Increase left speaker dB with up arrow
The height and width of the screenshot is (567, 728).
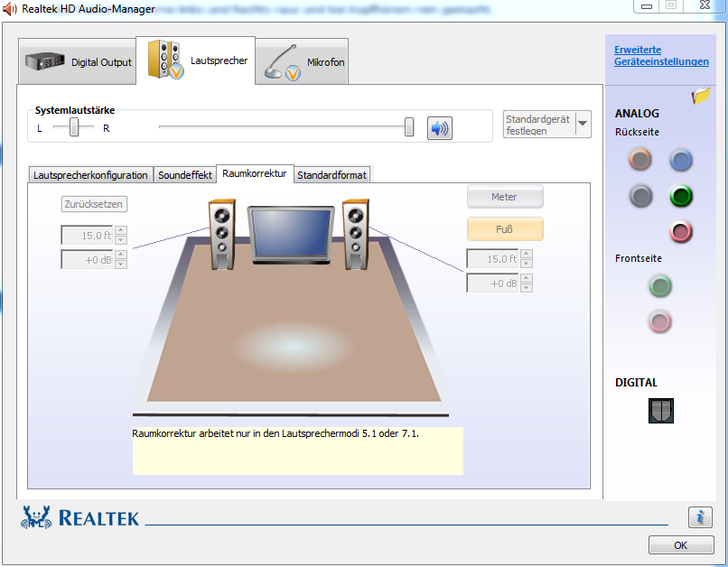[121, 255]
